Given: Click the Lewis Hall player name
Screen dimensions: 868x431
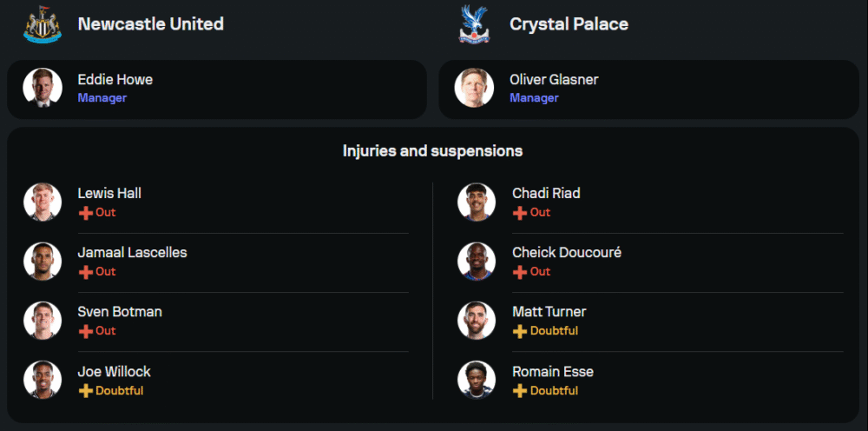Looking at the screenshot, I should (x=109, y=193).
